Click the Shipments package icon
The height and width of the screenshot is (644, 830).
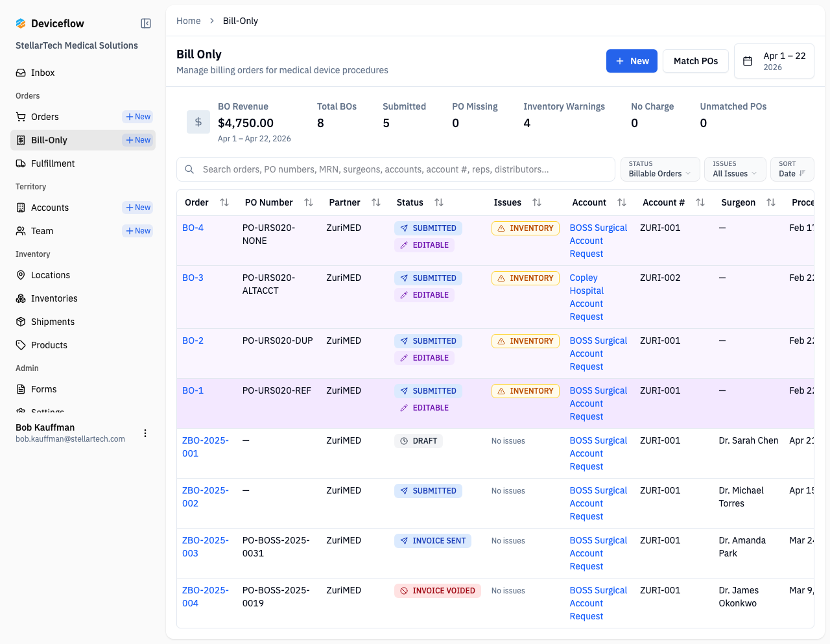click(21, 322)
